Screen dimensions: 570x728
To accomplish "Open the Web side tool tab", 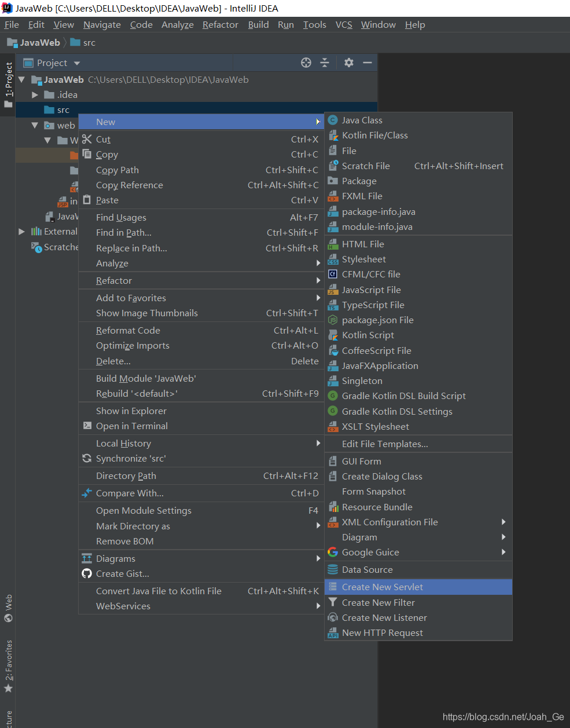I will pyautogui.click(x=8, y=608).
